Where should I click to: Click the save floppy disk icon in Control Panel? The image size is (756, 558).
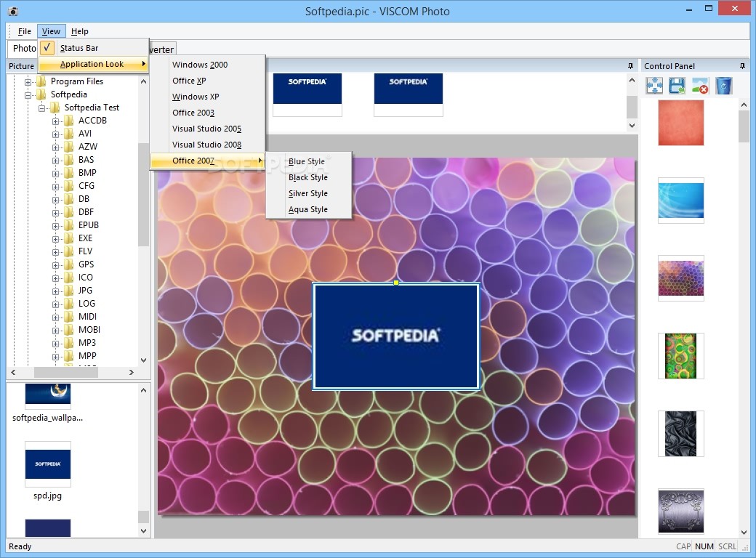pyautogui.click(x=677, y=86)
